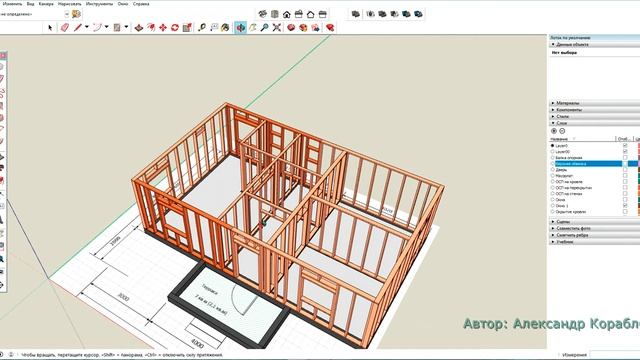Activate the Push/Pull tool
The height and width of the screenshot is (360, 640).
click(139, 28)
